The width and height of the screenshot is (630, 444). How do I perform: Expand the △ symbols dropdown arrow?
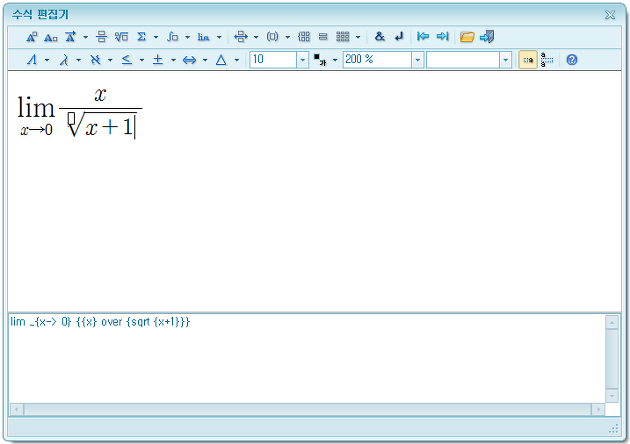tap(237, 60)
